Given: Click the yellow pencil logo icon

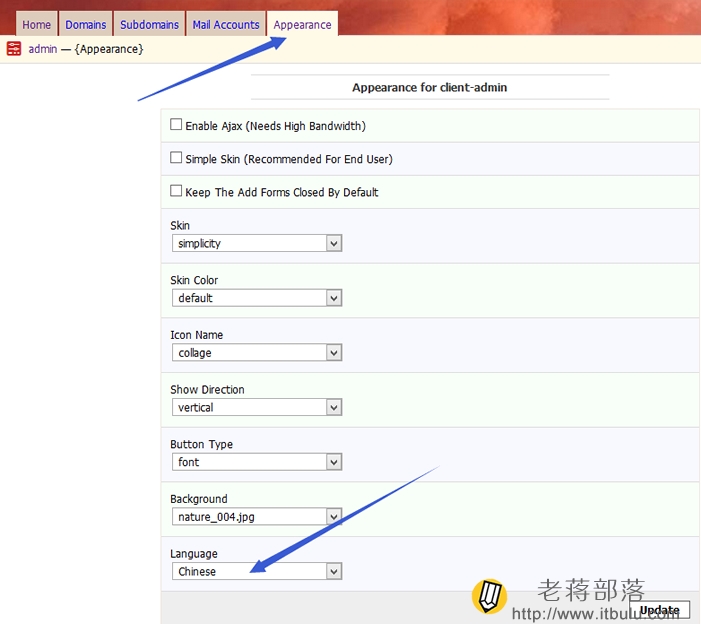Looking at the screenshot, I should 490,596.
